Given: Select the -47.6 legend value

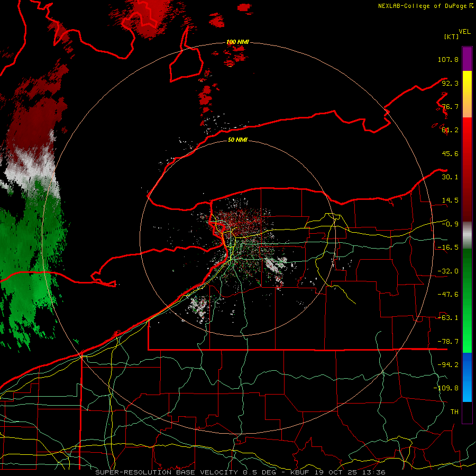Looking at the screenshot, I should (x=448, y=294).
